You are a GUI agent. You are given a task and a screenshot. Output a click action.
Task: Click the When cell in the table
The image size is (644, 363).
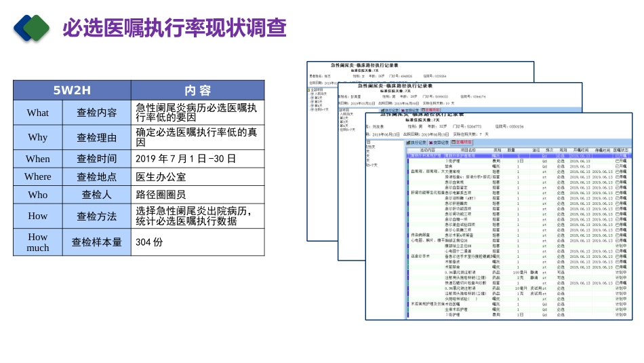(x=38, y=159)
